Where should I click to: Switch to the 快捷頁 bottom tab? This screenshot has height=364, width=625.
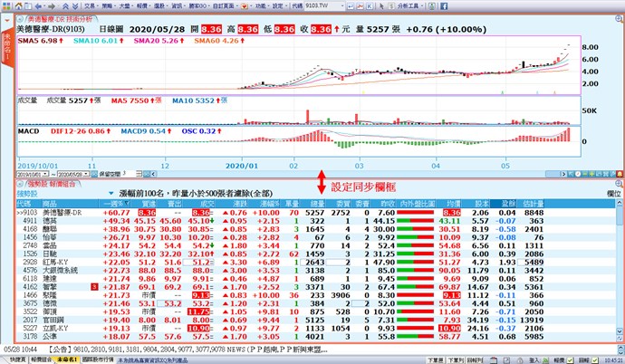pos(17,359)
